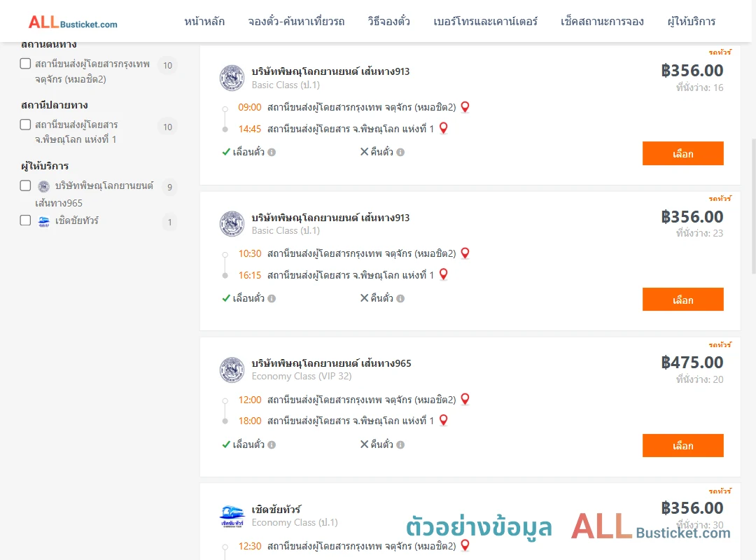The width and height of the screenshot is (756, 560).
Task: Click the เชิดชัยทัวร์ logo in sidebar filter
Action: coord(44,221)
